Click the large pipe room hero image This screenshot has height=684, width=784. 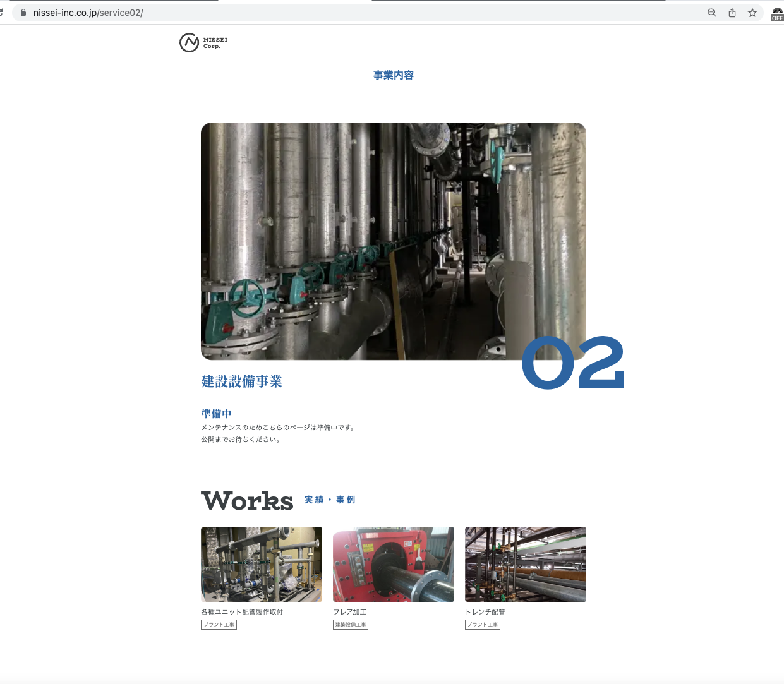(x=394, y=241)
